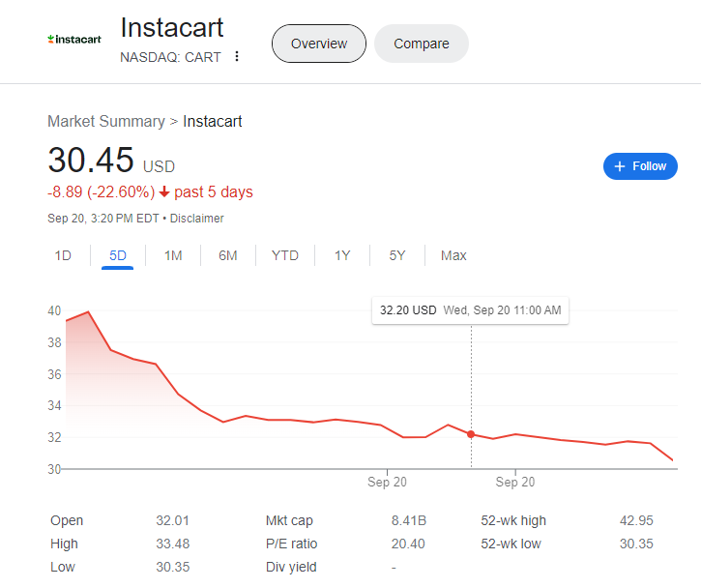
Task: Click the chart peak near 40
Action: pyautogui.click(x=88, y=311)
